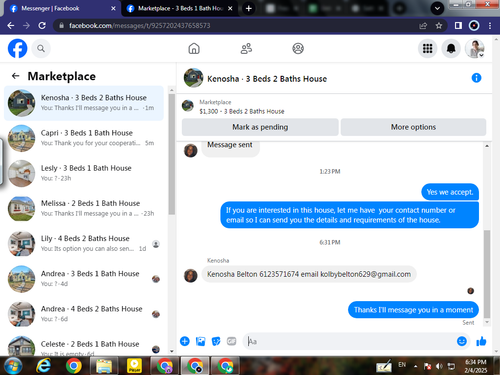500x375 pixels.
Task: Open more actions plus icon in composer
Action: [x=185, y=341]
